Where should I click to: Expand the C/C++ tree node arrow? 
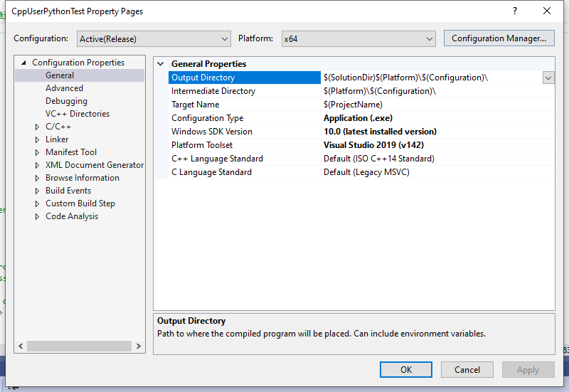(37, 127)
